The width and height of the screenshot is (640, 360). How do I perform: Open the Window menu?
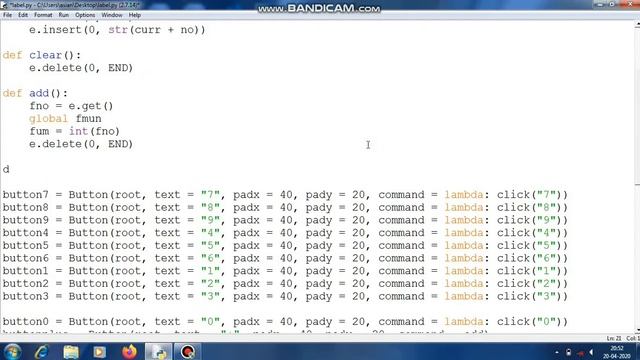point(112,15)
